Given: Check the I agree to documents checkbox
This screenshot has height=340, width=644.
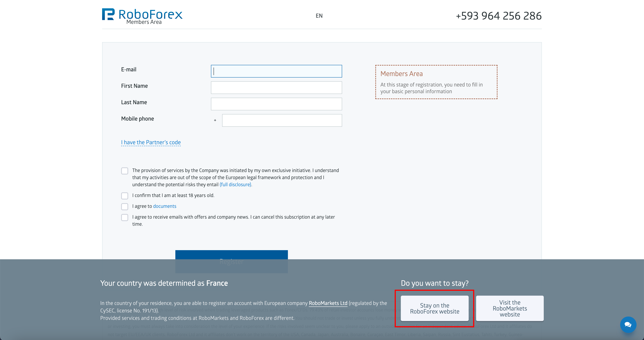Looking at the screenshot, I should click(124, 207).
